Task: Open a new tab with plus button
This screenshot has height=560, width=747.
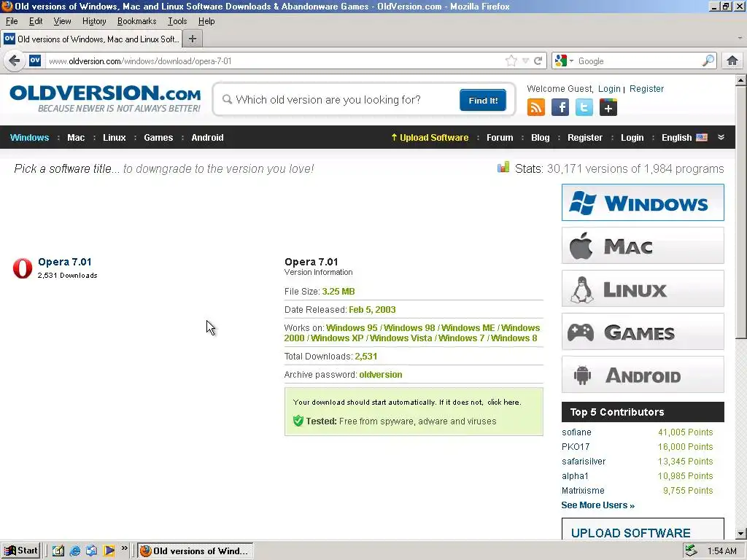Action: point(193,39)
